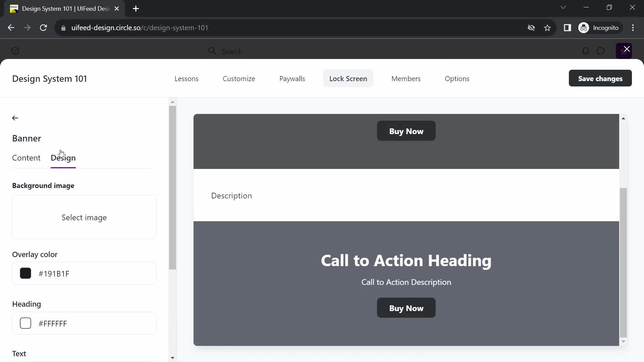Click the close modal X icon
The width and height of the screenshot is (644, 362).
[627, 49]
